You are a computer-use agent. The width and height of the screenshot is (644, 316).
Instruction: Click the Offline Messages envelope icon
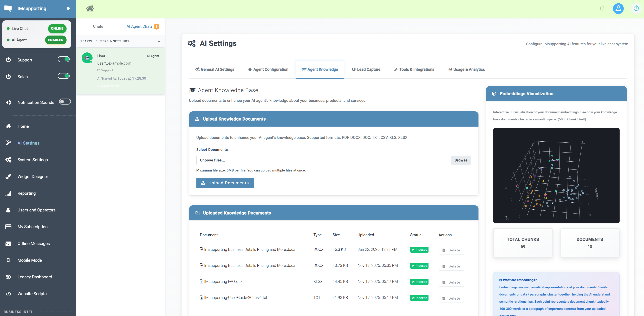click(8, 243)
